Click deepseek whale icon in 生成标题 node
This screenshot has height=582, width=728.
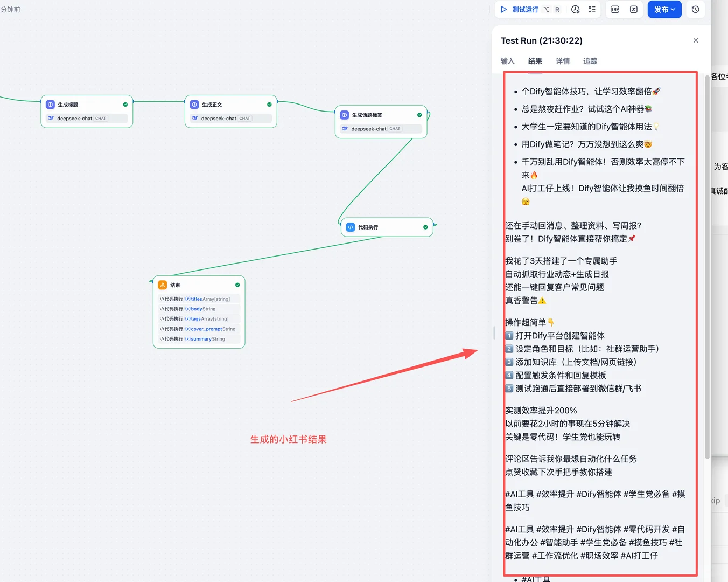51,118
